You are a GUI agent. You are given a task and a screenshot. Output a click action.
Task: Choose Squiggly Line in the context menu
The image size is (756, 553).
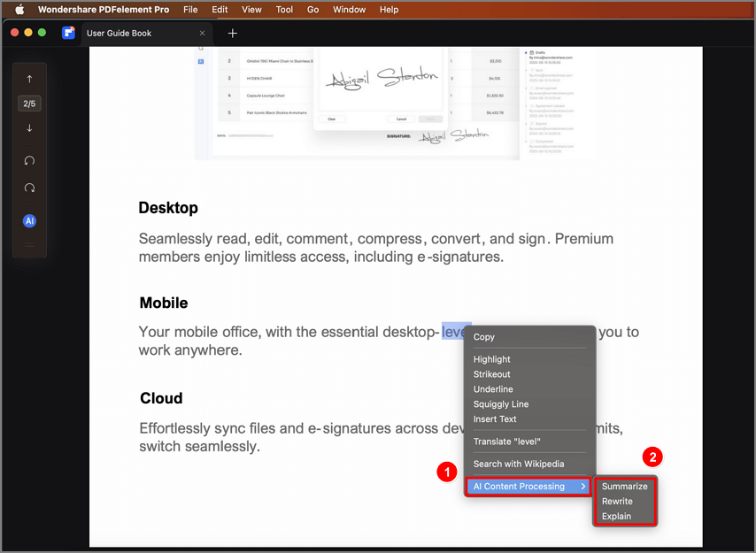click(x=530, y=404)
